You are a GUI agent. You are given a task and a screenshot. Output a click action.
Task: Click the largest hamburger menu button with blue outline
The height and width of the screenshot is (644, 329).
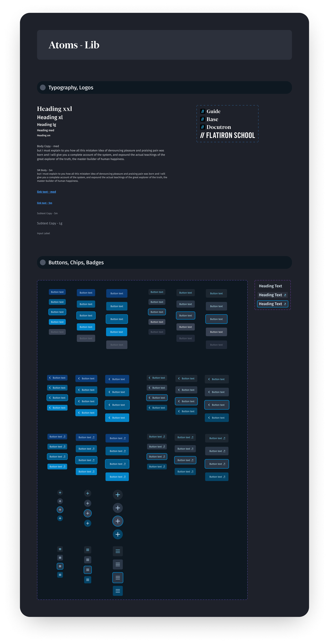point(118,577)
